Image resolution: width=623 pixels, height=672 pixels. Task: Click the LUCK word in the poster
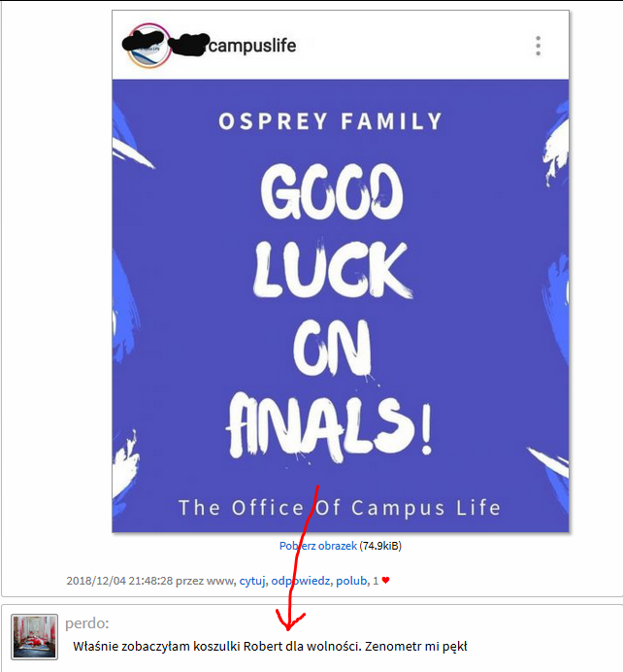coord(332,270)
